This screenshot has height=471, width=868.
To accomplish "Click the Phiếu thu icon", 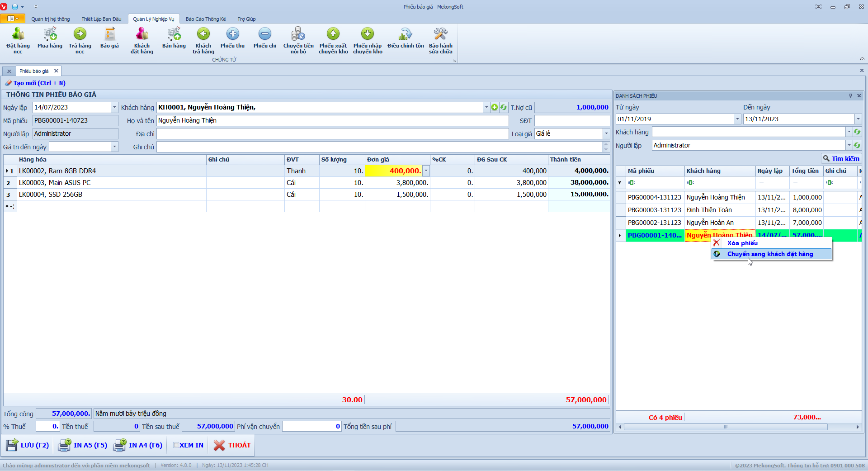I will click(x=232, y=38).
